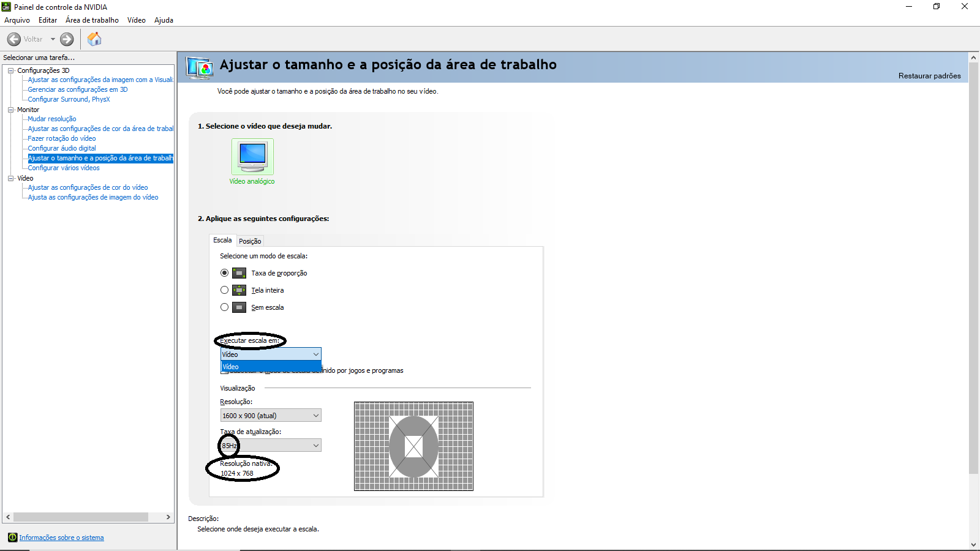Click the forward arrow icon in toolbar
The image size is (980, 551).
[x=67, y=39]
